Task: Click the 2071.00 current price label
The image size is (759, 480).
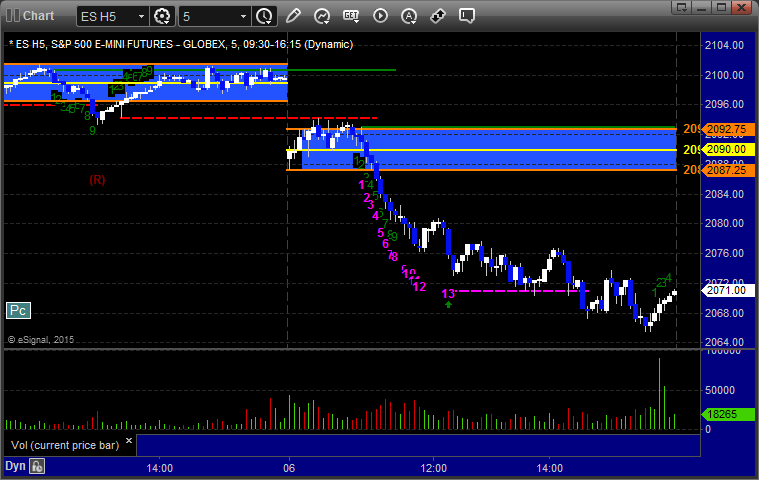Action: click(x=725, y=290)
